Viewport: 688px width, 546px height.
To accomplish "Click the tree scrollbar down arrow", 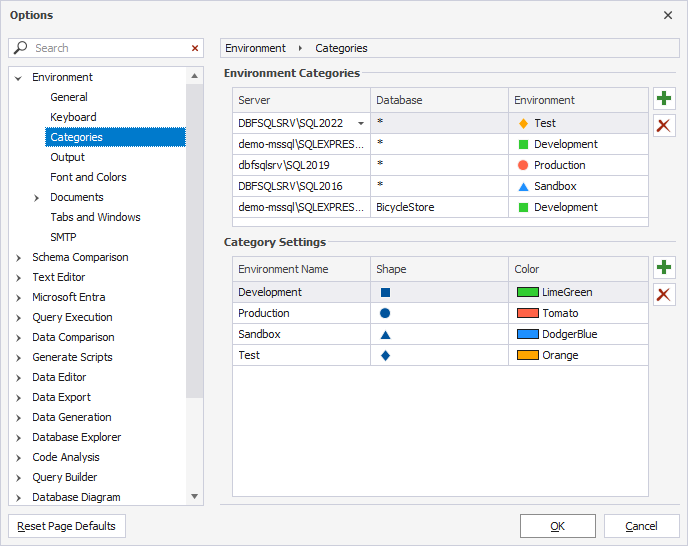I will tap(194, 496).
